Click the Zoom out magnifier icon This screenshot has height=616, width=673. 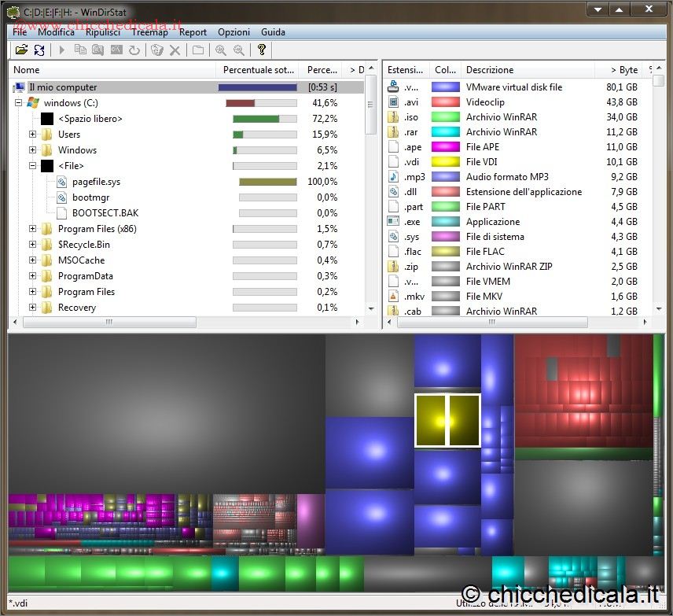click(238, 50)
